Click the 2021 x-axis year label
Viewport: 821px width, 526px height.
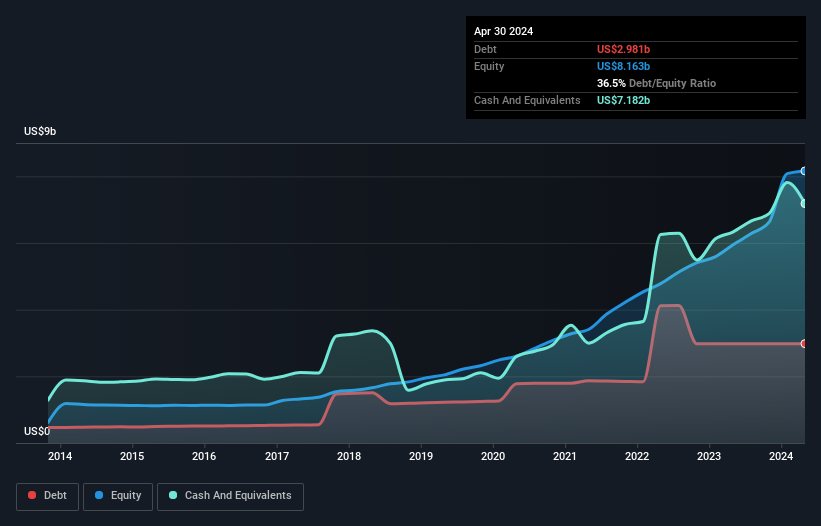coord(565,456)
